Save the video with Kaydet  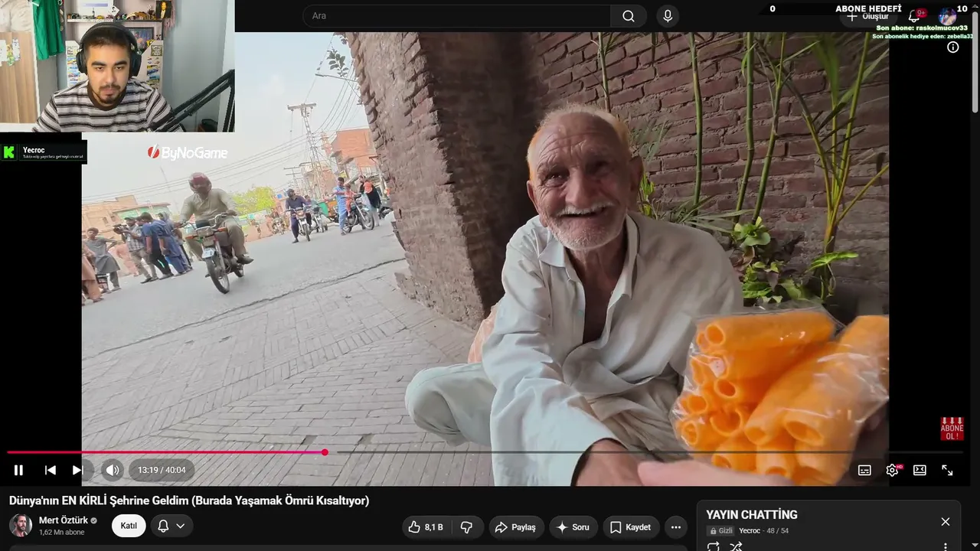tap(631, 527)
